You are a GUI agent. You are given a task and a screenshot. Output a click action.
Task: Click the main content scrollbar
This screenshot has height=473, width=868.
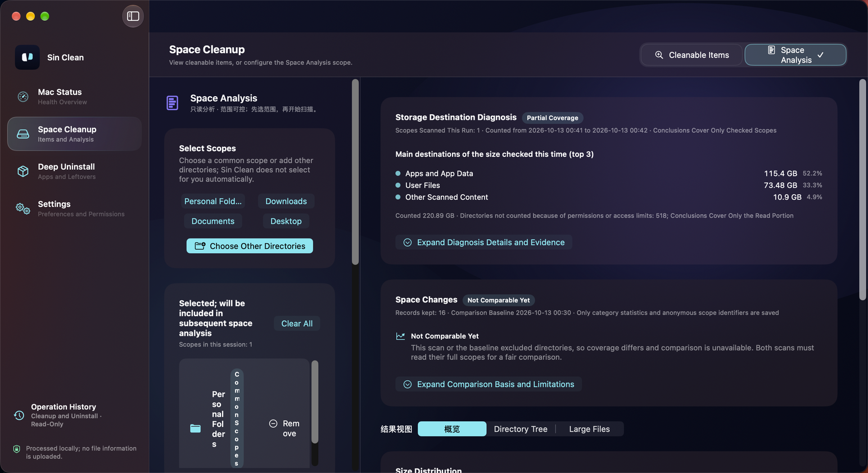tap(863, 190)
